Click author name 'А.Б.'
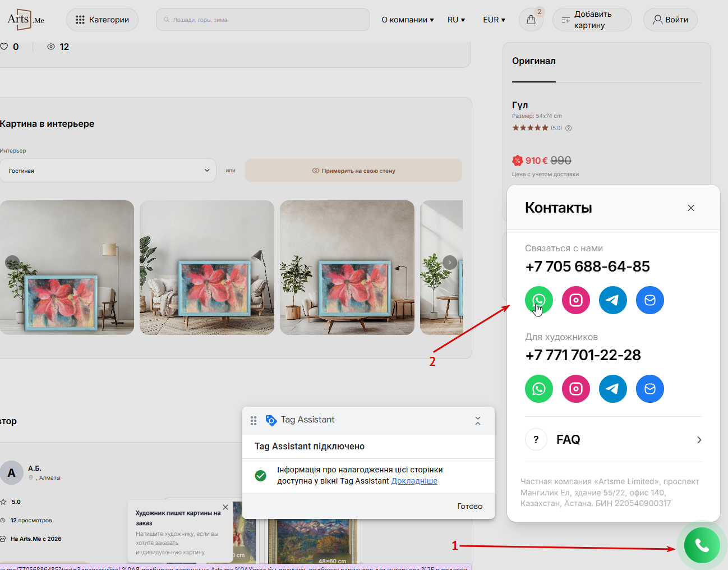Viewport: 728px width, 570px height. [x=35, y=468]
